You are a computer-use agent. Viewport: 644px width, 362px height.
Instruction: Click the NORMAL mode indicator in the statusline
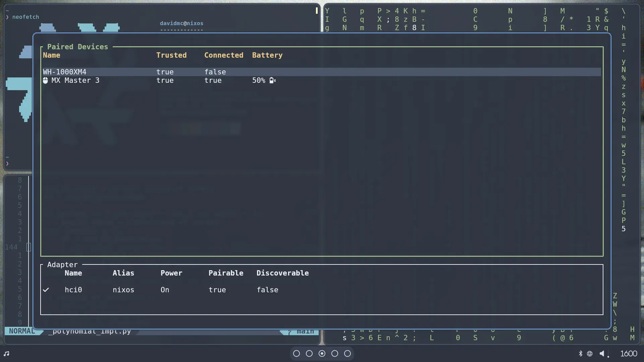[x=22, y=331]
